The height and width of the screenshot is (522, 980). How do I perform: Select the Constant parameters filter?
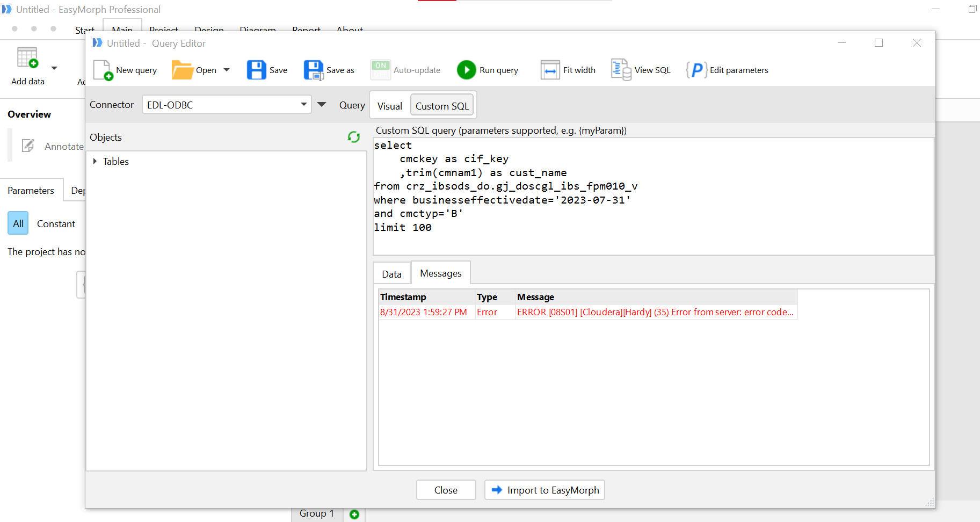click(x=56, y=223)
